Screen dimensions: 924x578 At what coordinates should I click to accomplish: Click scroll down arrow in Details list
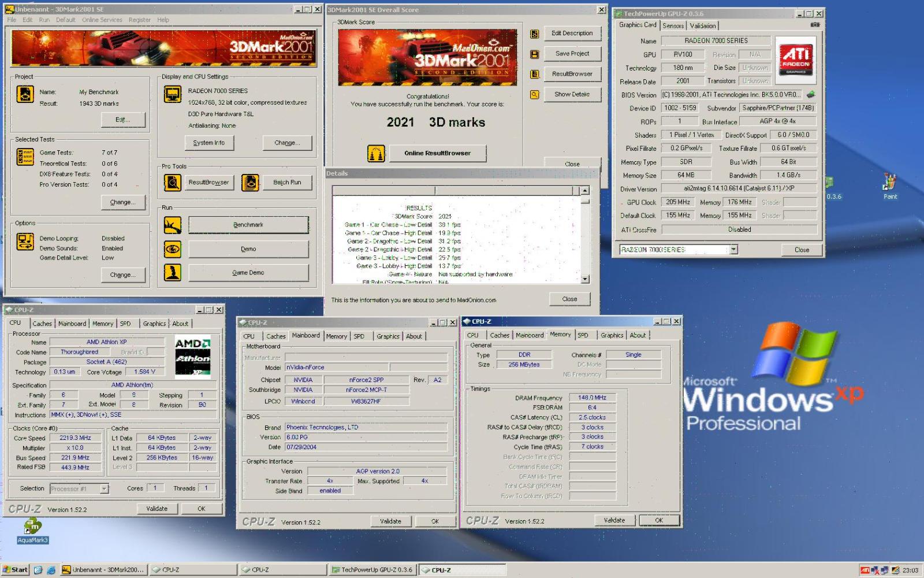pyautogui.click(x=585, y=279)
